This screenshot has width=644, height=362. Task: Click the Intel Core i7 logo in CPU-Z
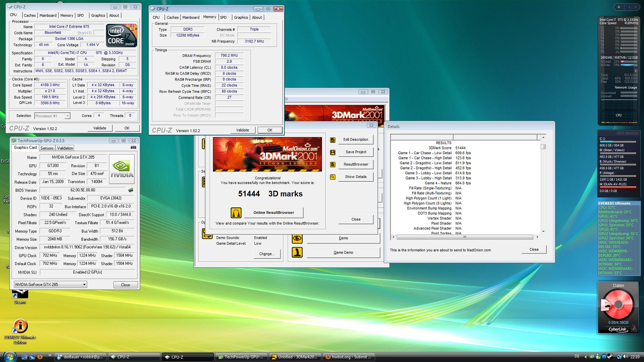[x=121, y=35]
